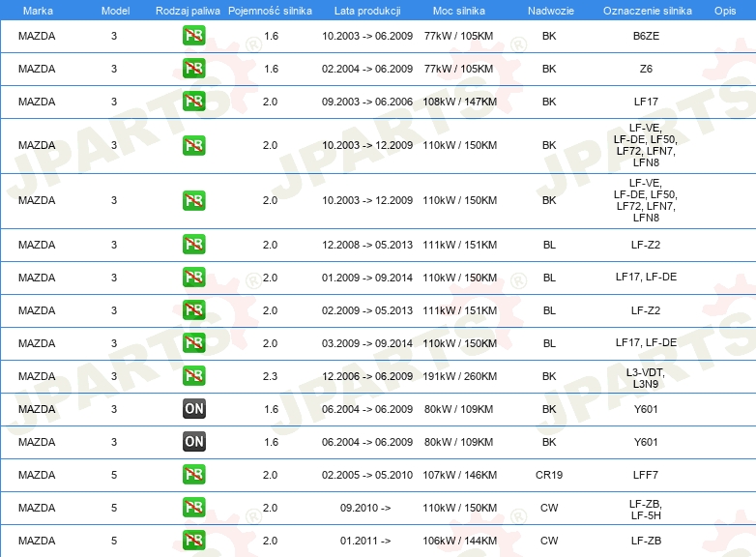The height and width of the screenshot is (557, 756).
Task: Select the 02.2005 -> 05.2010 production dates cell
Action: click(x=367, y=475)
